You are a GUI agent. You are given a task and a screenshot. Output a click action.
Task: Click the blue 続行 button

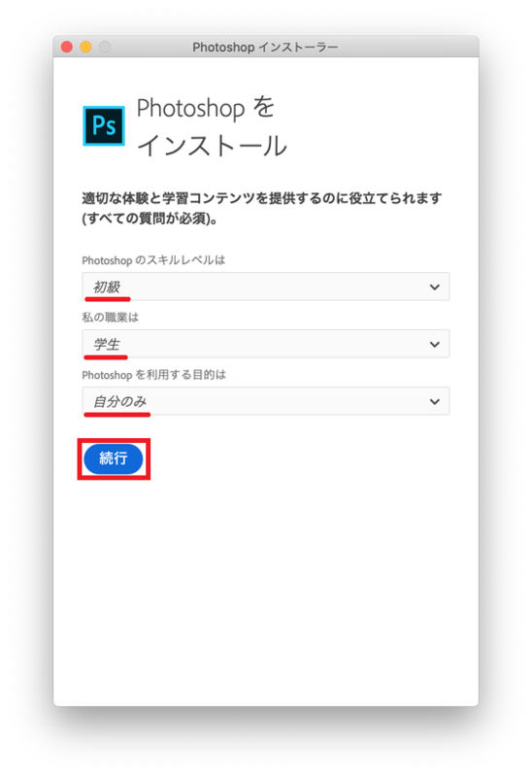coord(114,458)
